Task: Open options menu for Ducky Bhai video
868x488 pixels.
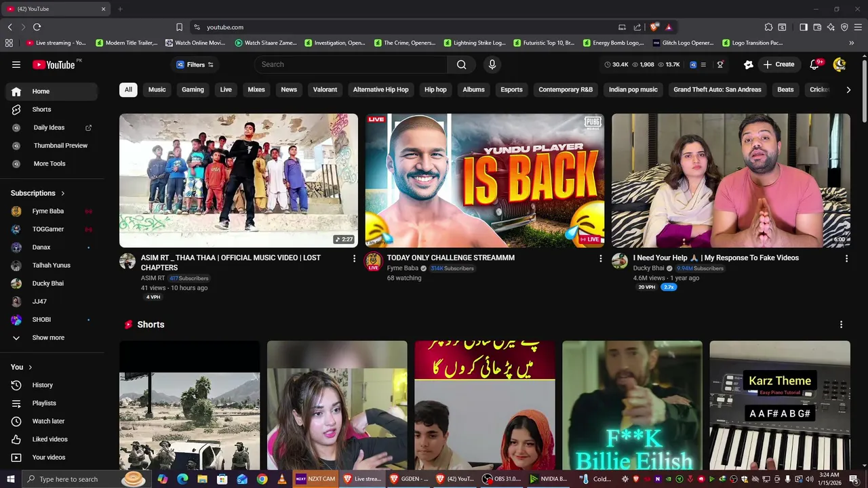Action: (846, 258)
